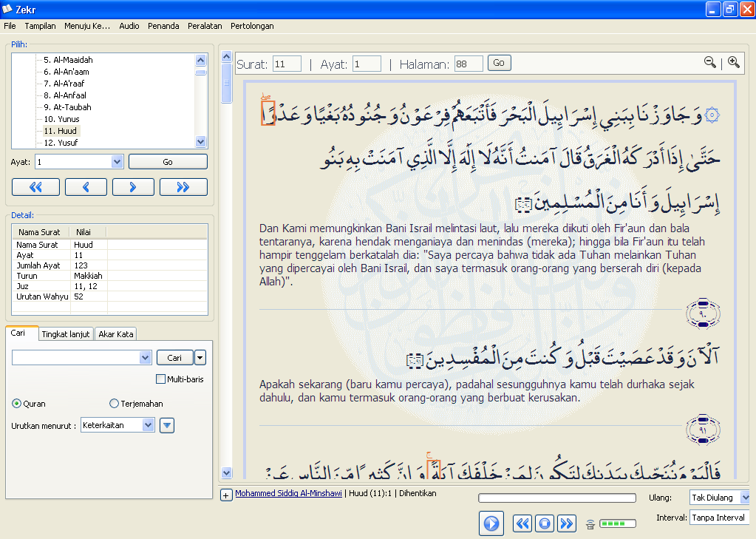Viewport: 756px width, 539px height.
Task: Switch to the Tingkat lanjut tab
Action: pyautogui.click(x=66, y=334)
